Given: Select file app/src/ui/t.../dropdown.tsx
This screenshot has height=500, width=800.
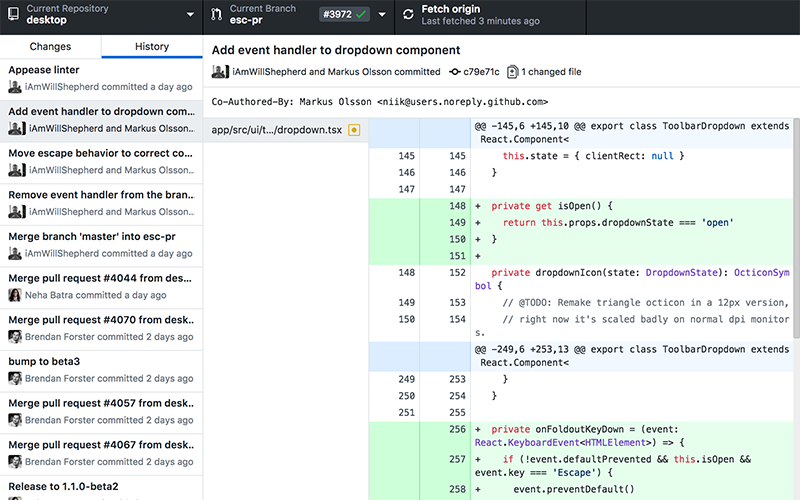Looking at the screenshot, I should coord(286,130).
